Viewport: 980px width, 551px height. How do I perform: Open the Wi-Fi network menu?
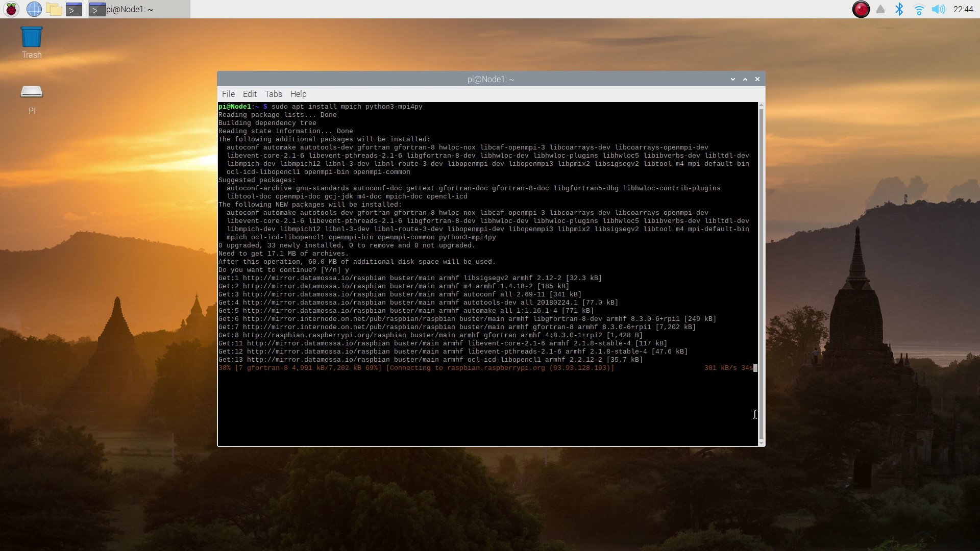(919, 9)
